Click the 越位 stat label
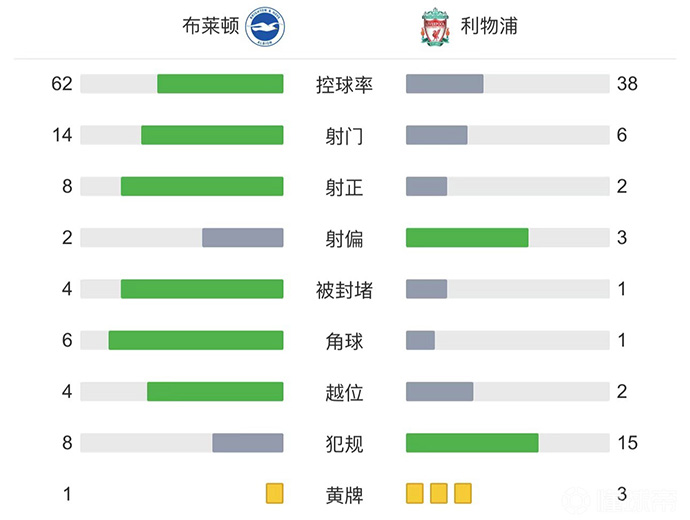The image size is (690, 520). pos(344,392)
